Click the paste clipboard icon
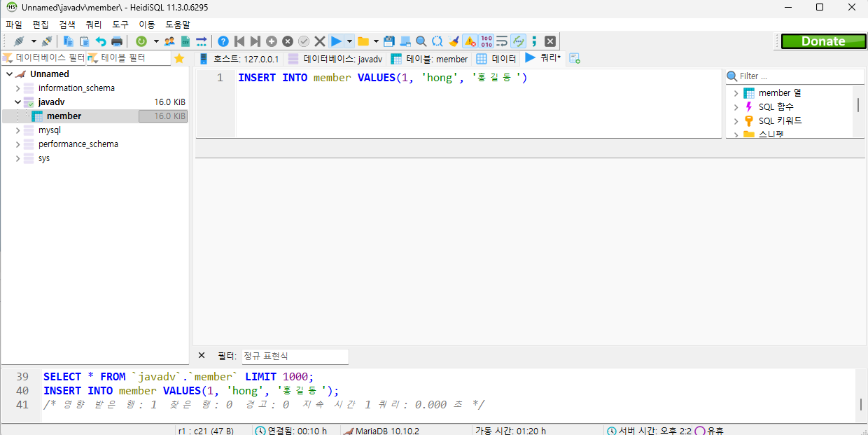868x435 pixels. (x=85, y=41)
